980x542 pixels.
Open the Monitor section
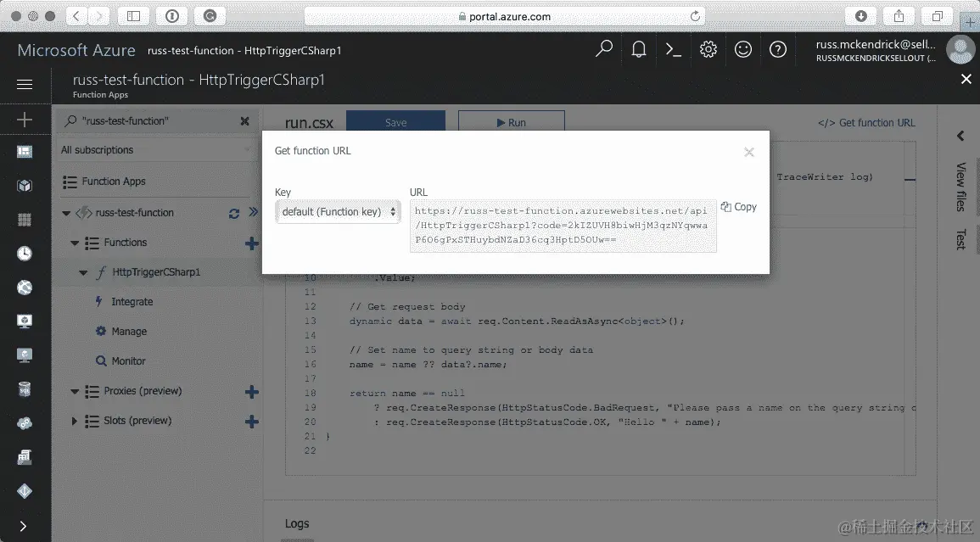pyautogui.click(x=128, y=361)
